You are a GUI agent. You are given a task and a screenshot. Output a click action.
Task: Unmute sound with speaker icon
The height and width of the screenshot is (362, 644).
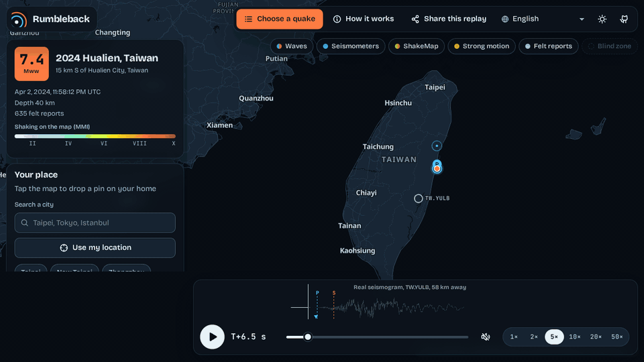[486, 337]
